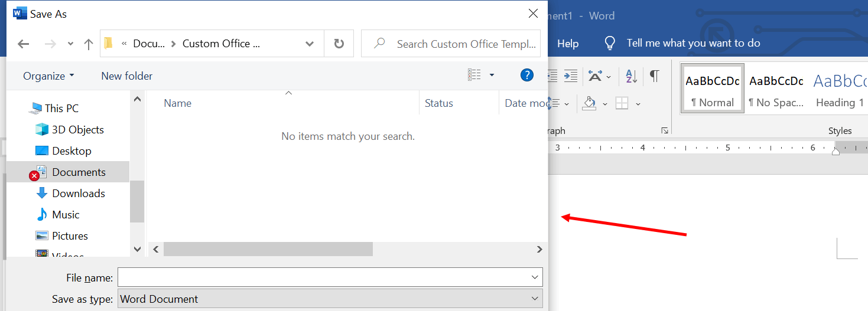Click the horizontal scrollbar thumb in file list

[x=268, y=250]
